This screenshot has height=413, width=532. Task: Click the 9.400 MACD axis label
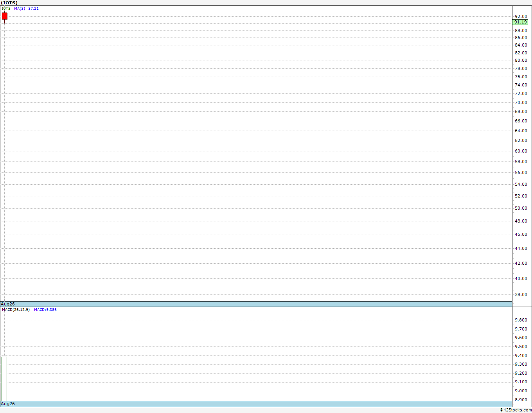521,356
